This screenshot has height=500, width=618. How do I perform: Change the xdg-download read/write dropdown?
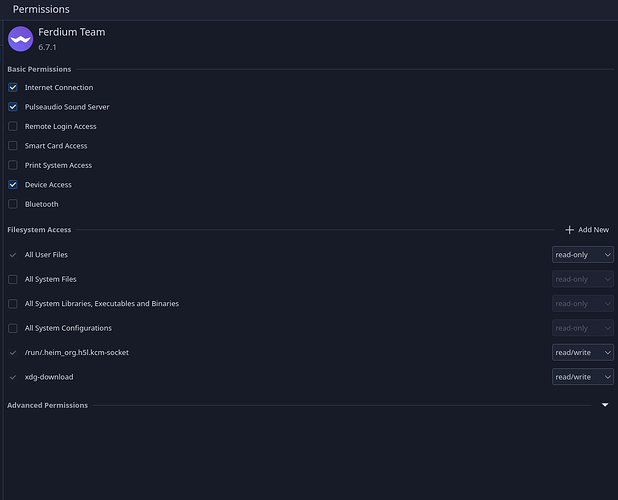click(x=583, y=377)
